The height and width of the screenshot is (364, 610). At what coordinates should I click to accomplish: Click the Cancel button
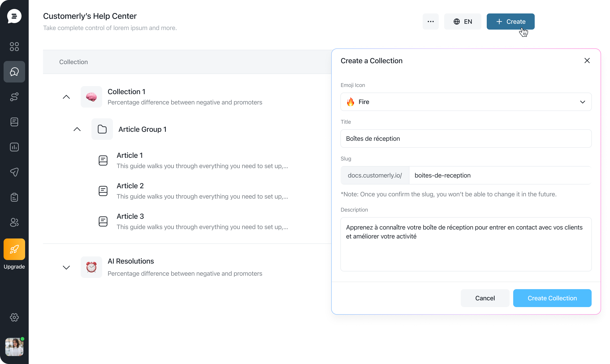[485, 298]
